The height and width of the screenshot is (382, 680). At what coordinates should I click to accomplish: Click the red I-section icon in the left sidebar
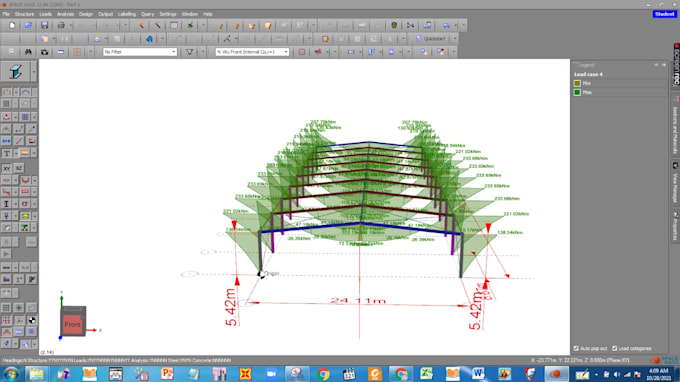(7, 204)
